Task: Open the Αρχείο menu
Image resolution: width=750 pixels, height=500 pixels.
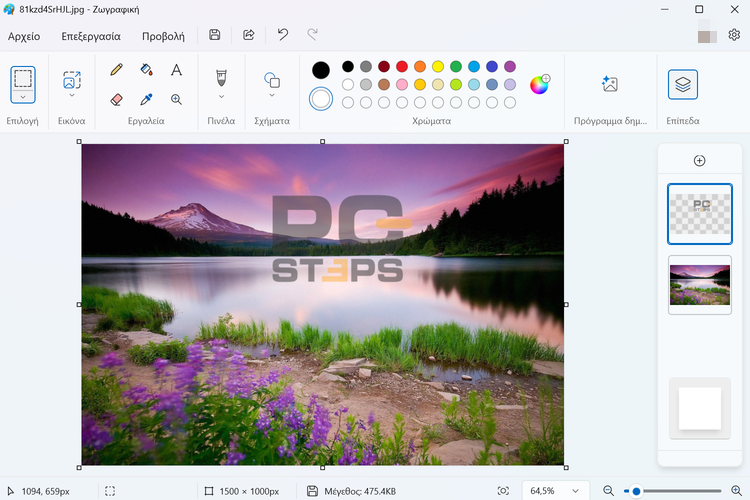Action: (x=24, y=36)
